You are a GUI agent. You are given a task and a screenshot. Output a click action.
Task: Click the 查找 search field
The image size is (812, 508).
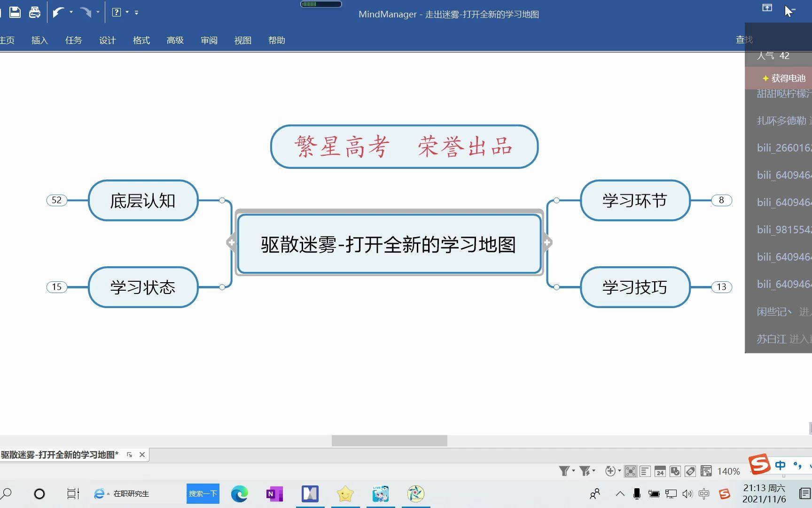pyautogui.click(x=744, y=40)
